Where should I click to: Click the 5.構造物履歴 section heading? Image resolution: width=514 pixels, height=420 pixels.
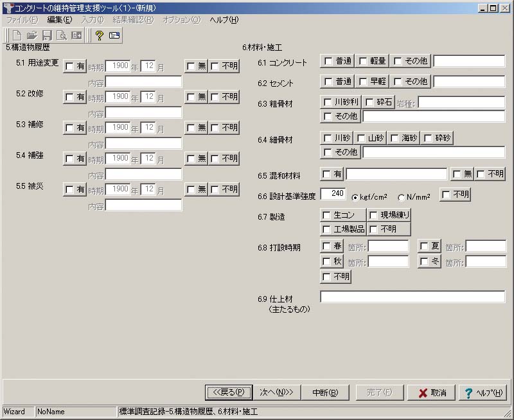[28, 48]
